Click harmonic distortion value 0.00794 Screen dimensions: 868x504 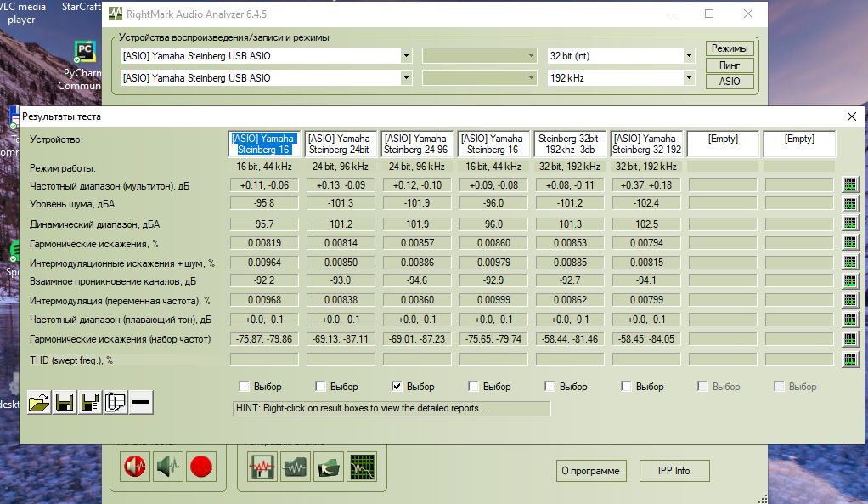tap(646, 243)
